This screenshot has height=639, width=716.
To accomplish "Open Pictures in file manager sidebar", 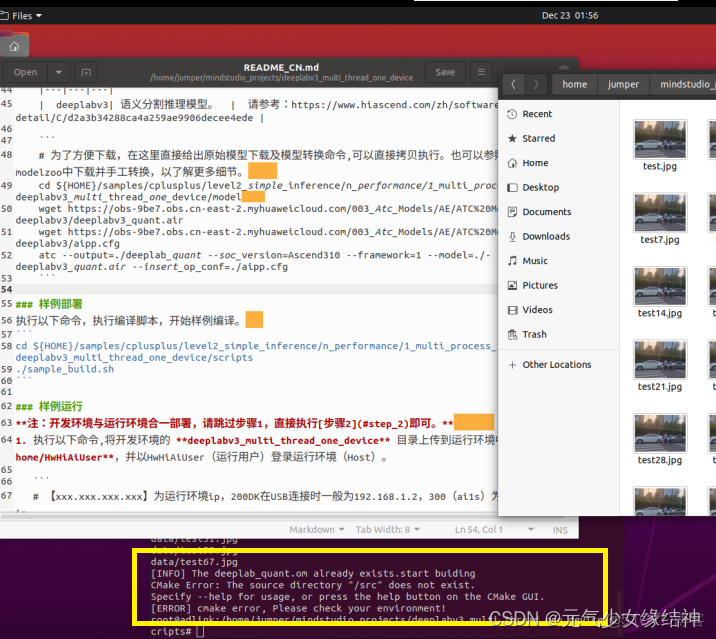I will 559,285.
